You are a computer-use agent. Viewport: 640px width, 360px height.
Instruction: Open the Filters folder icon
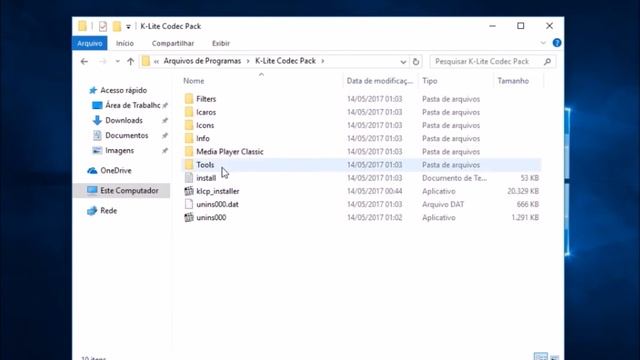click(x=189, y=99)
